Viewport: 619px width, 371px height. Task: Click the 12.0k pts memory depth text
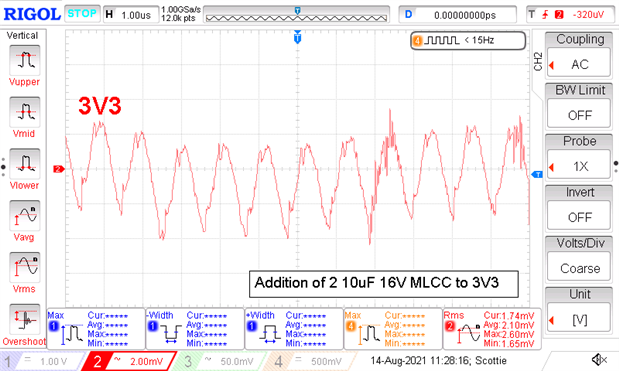(178, 18)
